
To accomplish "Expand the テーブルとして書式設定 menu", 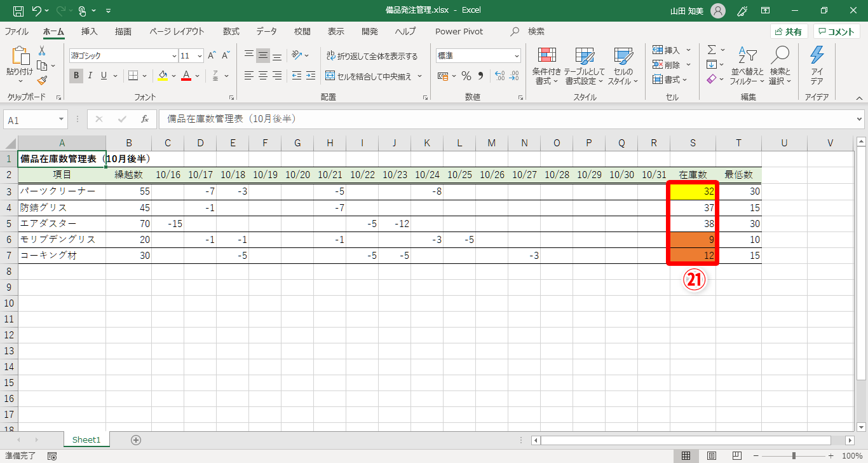I will [584, 66].
